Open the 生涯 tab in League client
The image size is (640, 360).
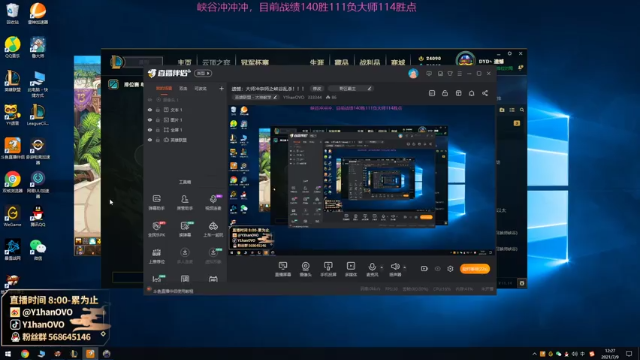[316, 62]
